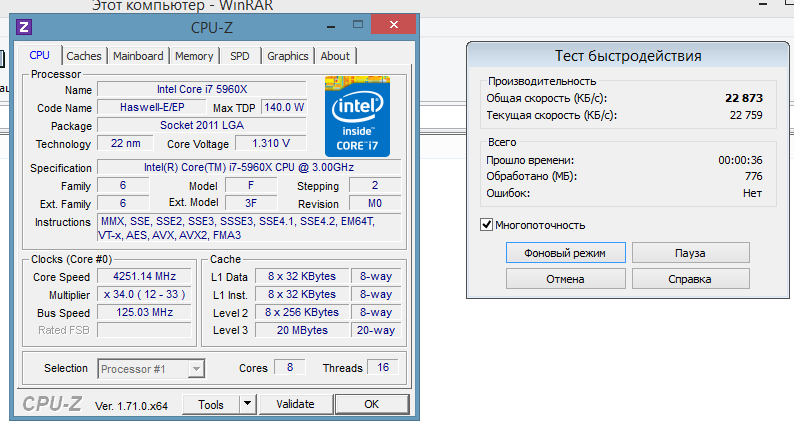
Task: Toggle the Многопоточность checkbox
Action: coord(487,224)
